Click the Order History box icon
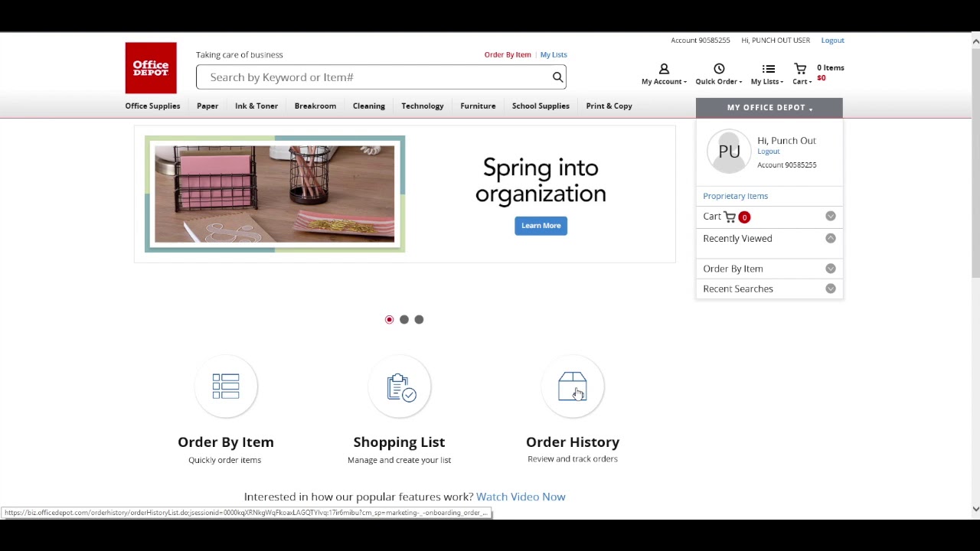This screenshot has height=551, width=980. 573,386
